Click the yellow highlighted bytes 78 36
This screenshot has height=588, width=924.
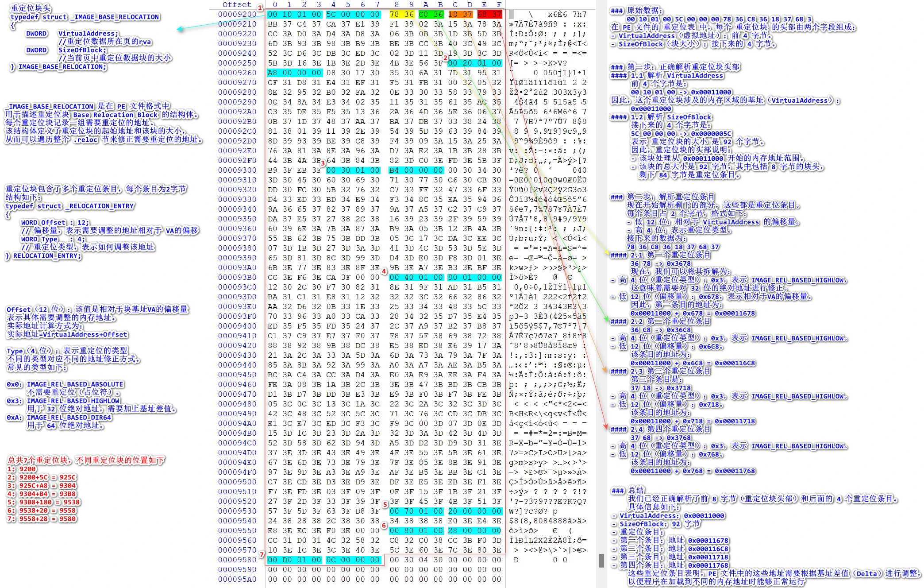pos(401,14)
